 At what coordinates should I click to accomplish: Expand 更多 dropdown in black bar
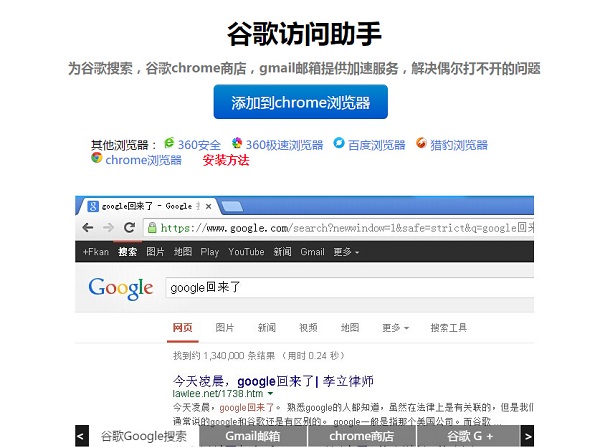click(346, 252)
